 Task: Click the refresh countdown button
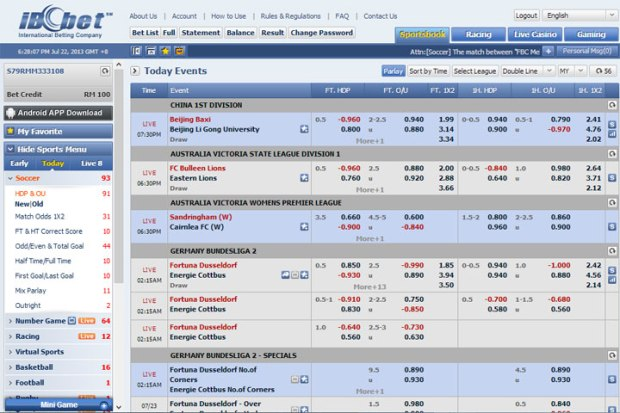(603, 71)
